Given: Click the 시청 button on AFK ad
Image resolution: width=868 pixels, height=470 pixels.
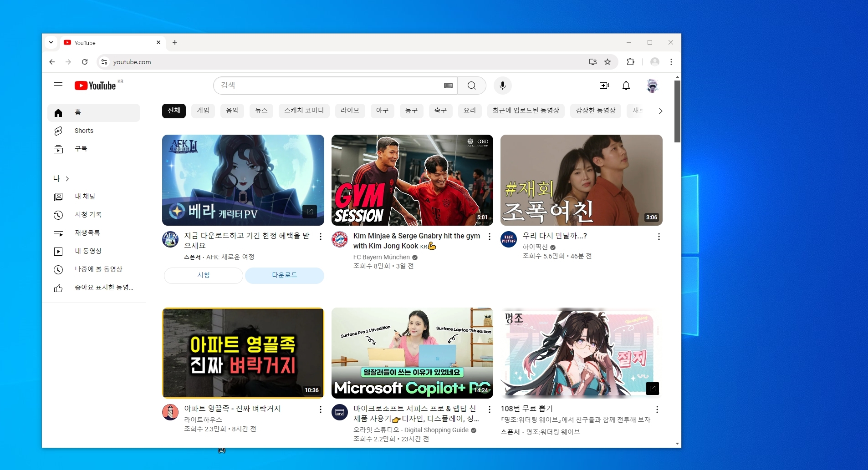Looking at the screenshot, I should [x=204, y=275].
